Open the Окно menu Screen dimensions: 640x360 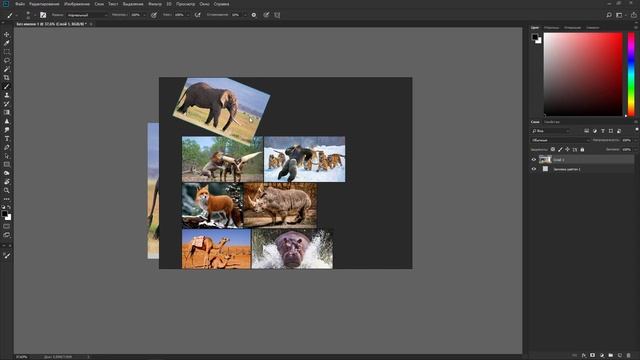coord(204,4)
